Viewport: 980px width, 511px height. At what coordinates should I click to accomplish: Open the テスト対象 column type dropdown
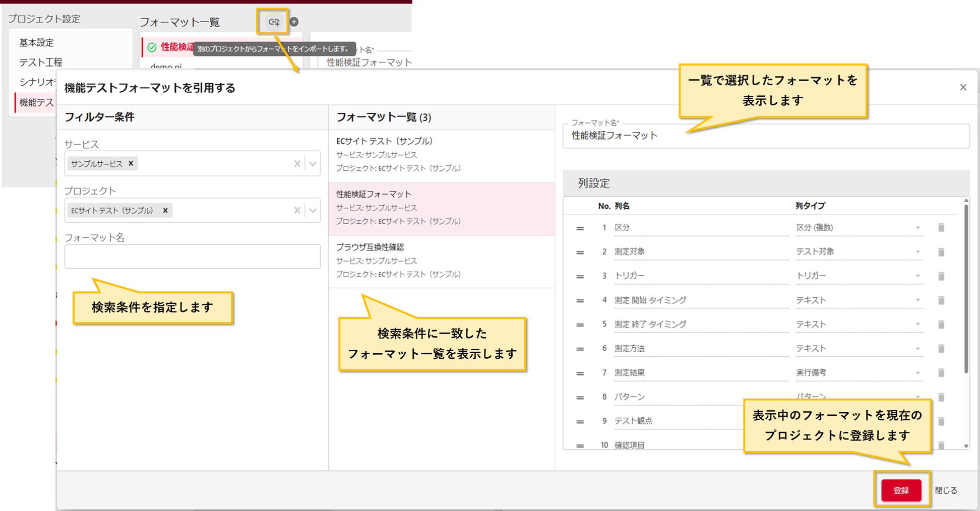pyautogui.click(x=917, y=251)
